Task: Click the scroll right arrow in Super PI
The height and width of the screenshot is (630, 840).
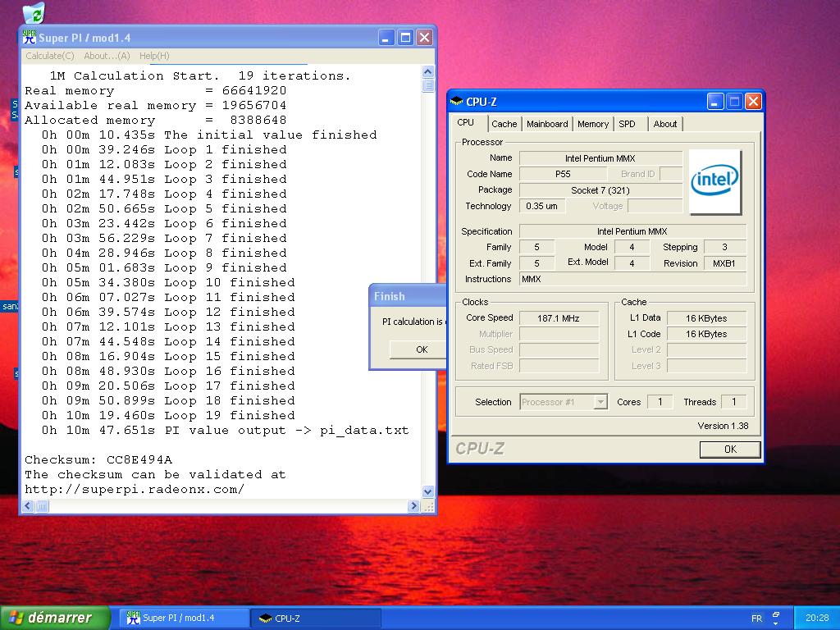Action: pos(413,505)
